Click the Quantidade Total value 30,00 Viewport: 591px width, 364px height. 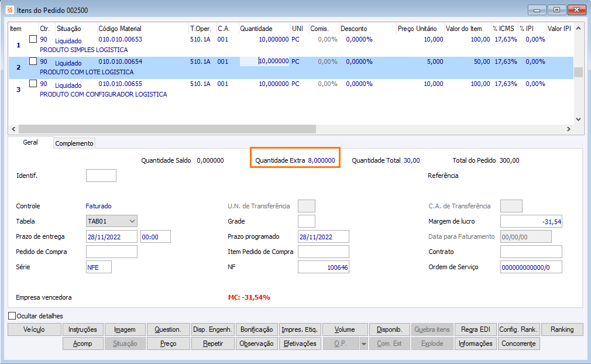click(411, 160)
